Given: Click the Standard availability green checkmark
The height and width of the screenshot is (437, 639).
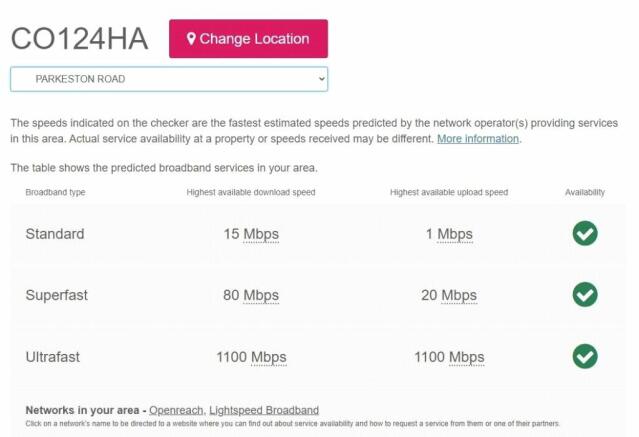Looking at the screenshot, I should (585, 233).
